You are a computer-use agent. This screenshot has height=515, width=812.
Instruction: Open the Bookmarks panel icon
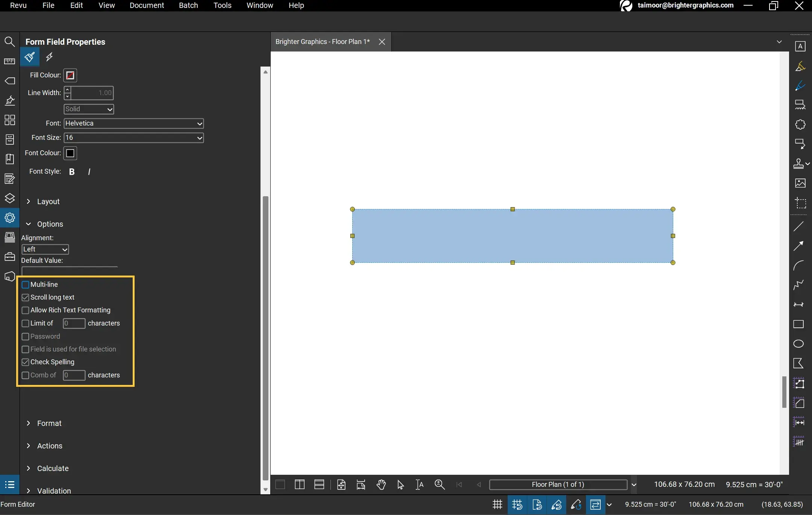[9, 159]
